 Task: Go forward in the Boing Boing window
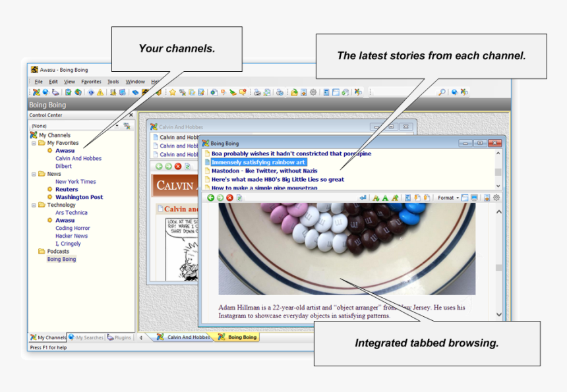coord(220,198)
